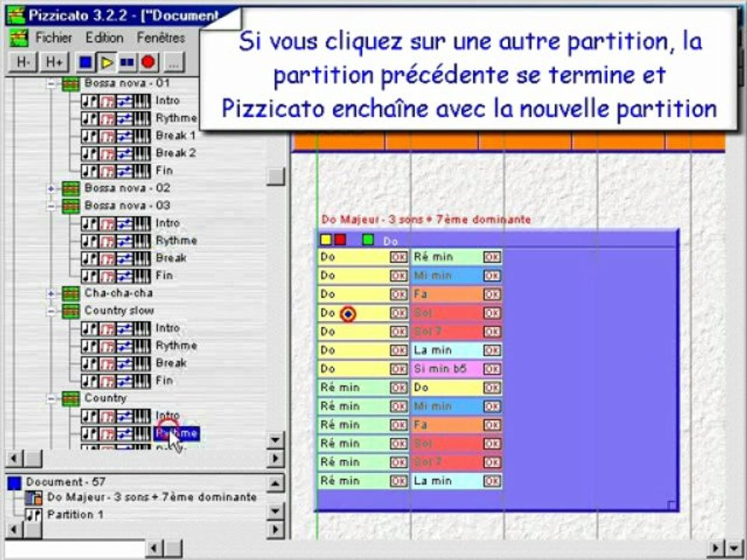Image resolution: width=747 pixels, height=560 pixels.
Task: Click the red chord icon of Country slow Intro
Action: point(107,328)
